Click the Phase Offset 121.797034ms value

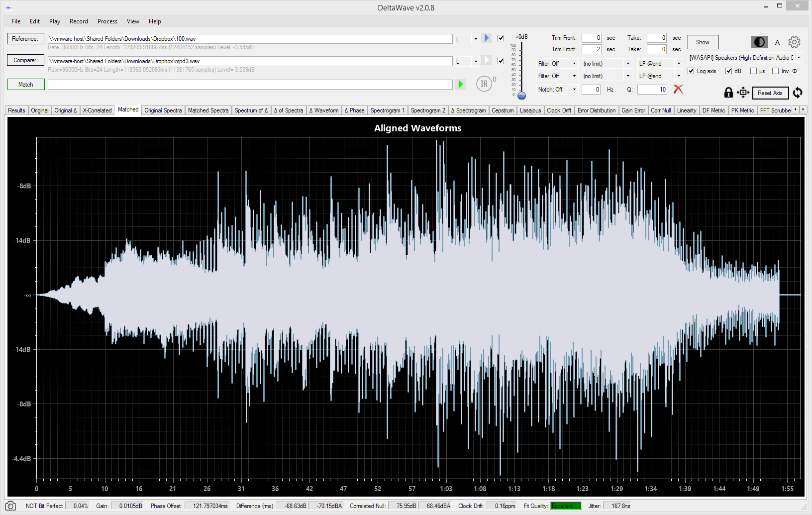pos(206,506)
